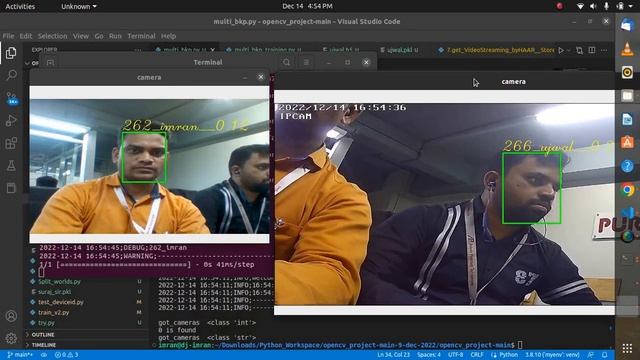
Task: Open the Accounts icon in the activity bar
Action: (11, 316)
